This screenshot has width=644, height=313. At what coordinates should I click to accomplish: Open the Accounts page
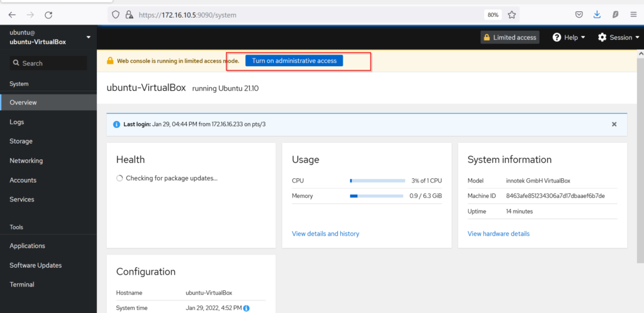click(x=48, y=180)
